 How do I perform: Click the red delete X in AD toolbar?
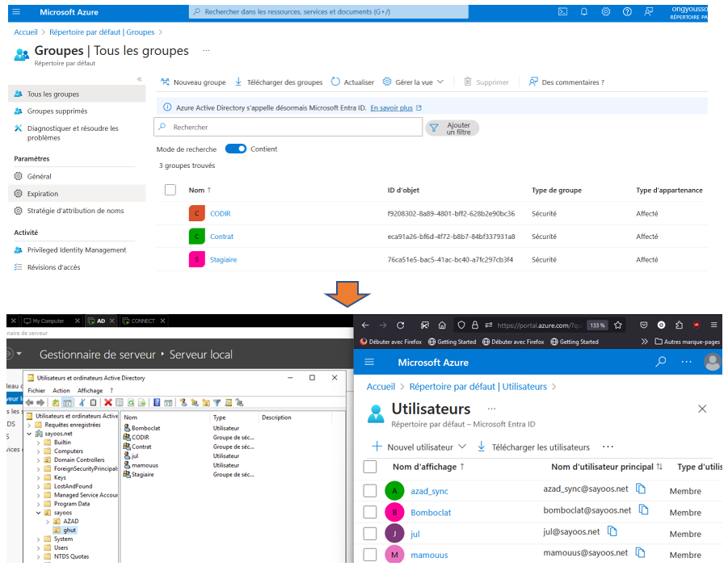tap(108, 402)
